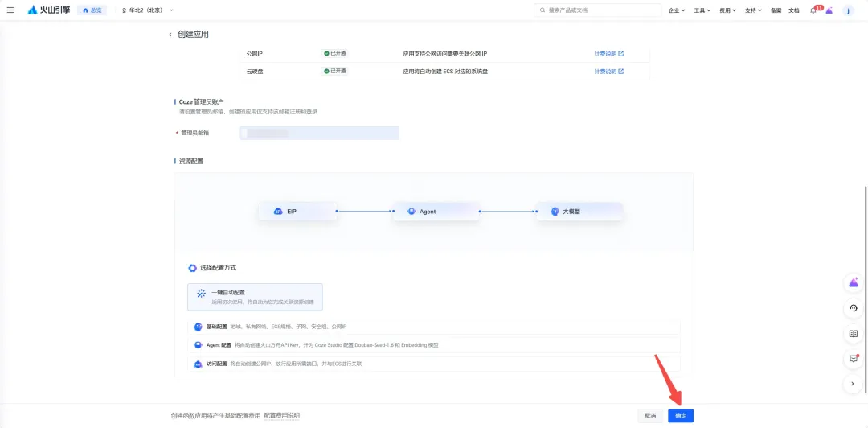Click the 云硬盘 row label
The height and width of the screenshot is (428, 868).
click(x=254, y=72)
